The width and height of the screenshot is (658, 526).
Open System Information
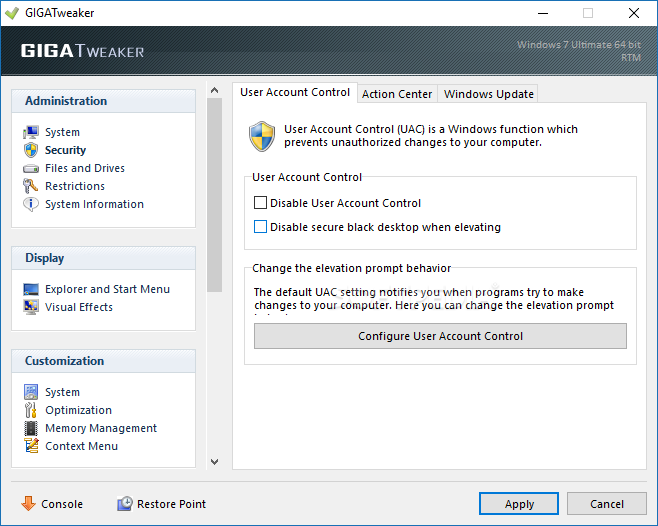[x=94, y=204]
